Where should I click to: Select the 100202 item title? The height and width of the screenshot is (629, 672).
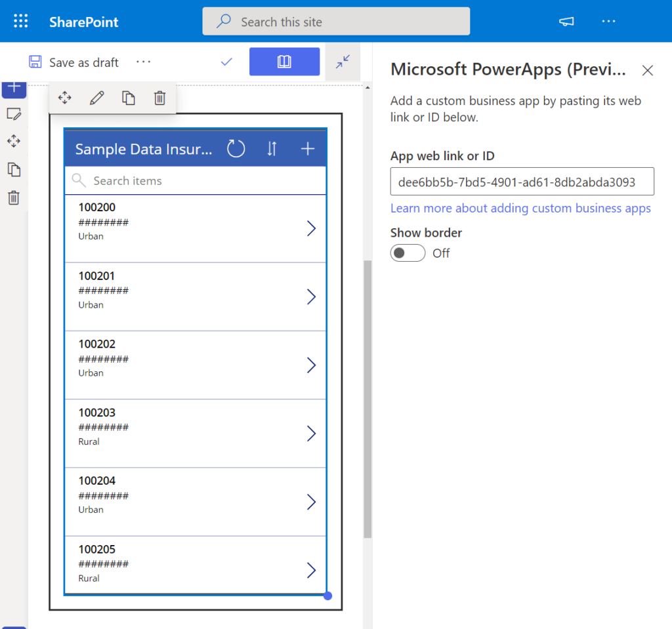97,344
